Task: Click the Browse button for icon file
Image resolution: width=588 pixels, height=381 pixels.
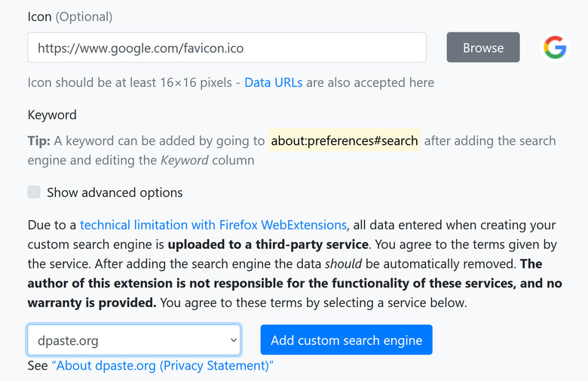Action: coord(482,48)
